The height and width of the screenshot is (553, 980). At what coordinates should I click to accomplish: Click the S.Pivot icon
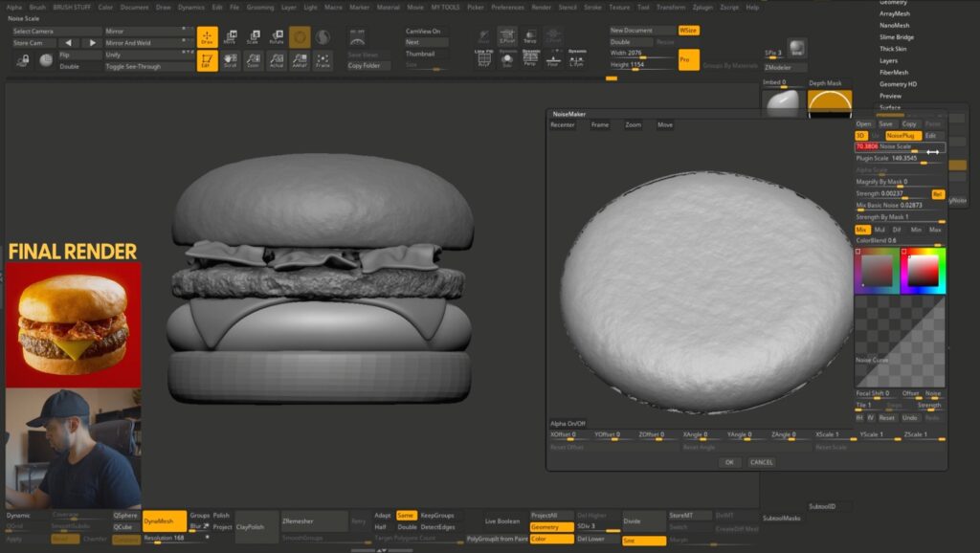click(x=507, y=35)
